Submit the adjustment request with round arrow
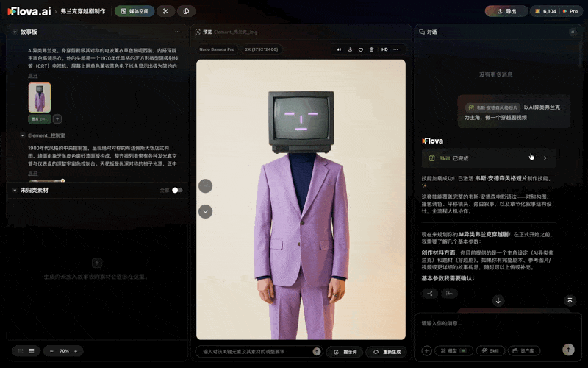This screenshot has height=368, width=588. [317, 352]
